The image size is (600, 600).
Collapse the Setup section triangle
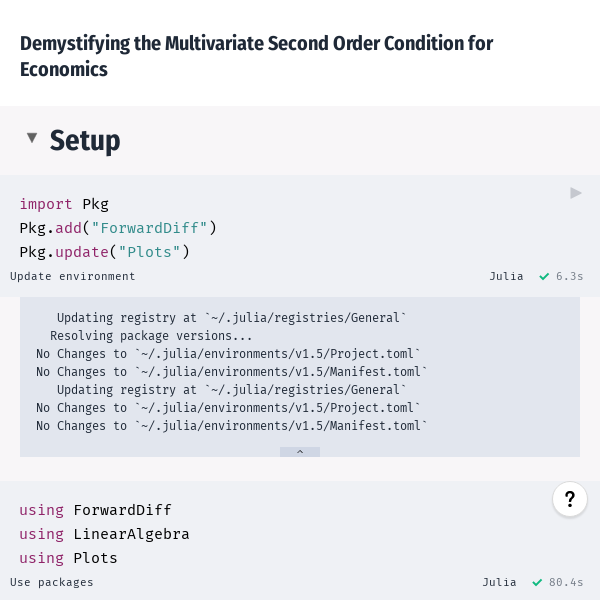tap(32, 138)
